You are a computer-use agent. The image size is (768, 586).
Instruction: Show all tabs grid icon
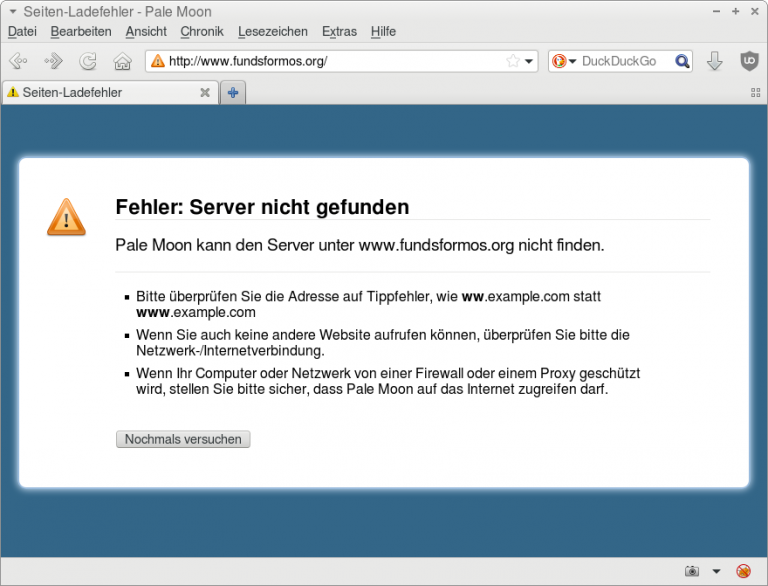click(x=756, y=93)
